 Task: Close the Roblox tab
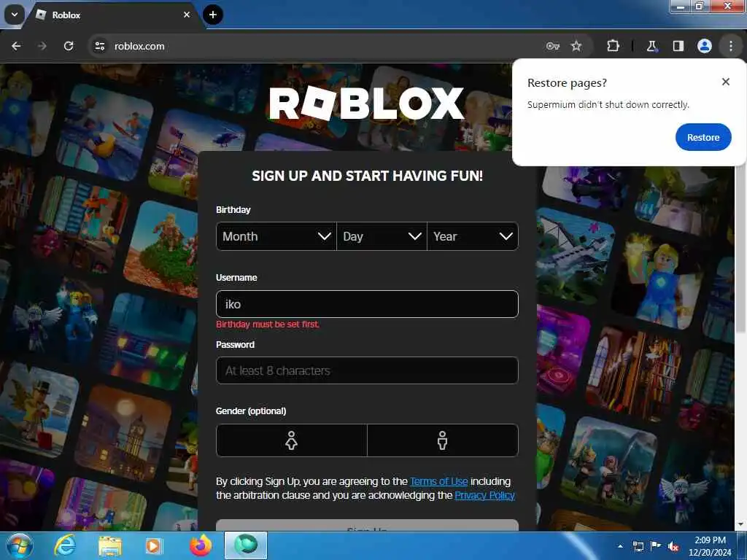(x=187, y=15)
